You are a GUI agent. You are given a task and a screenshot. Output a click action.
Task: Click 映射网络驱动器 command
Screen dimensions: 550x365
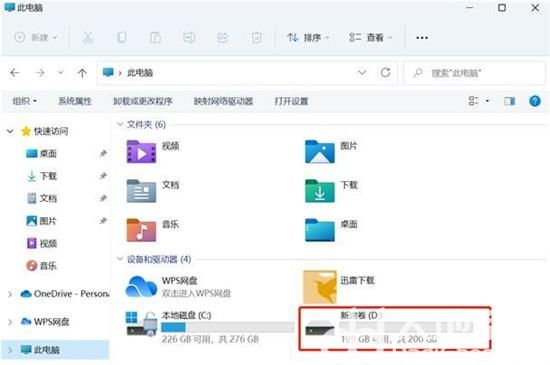[x=223, y=101]
